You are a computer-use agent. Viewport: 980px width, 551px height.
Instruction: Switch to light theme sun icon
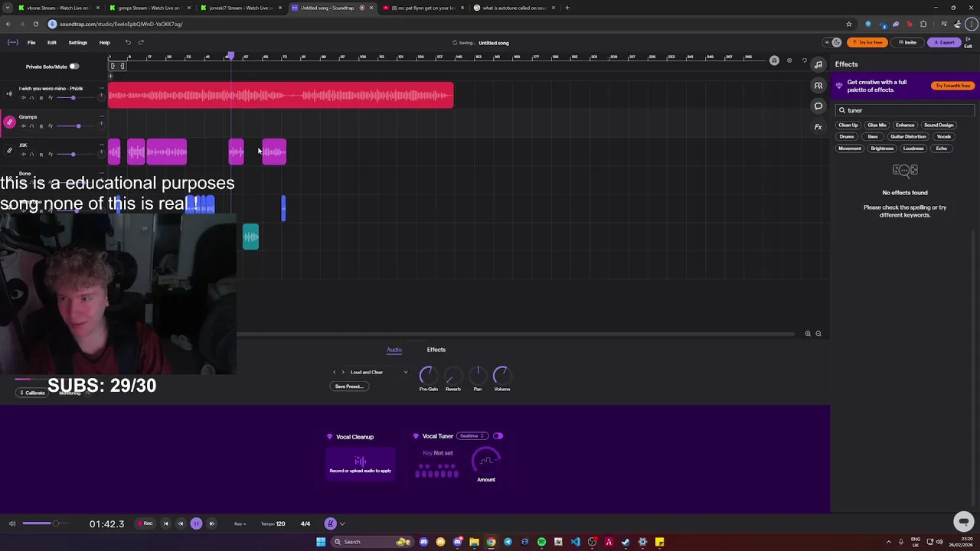[826, 42]
